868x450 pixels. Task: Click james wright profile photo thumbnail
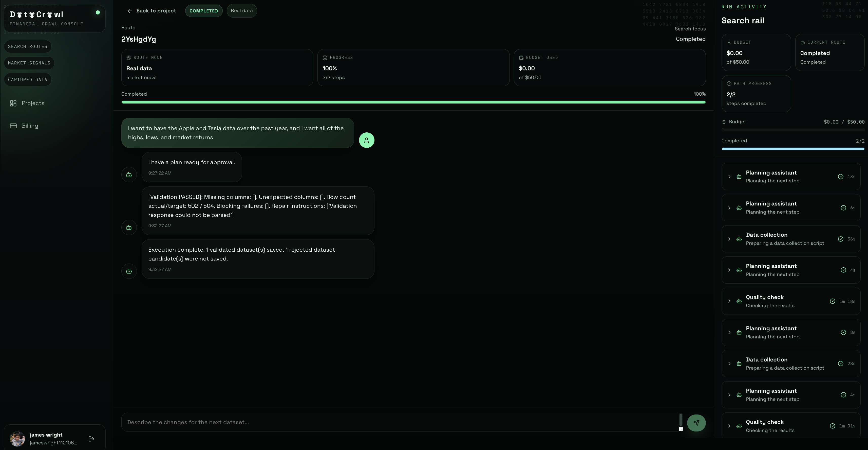pos(17,439)
